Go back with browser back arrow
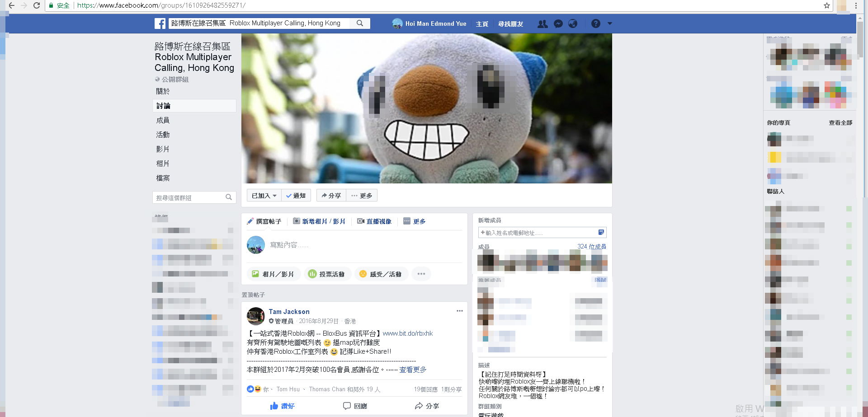Screen dimensions: 868x417 pos(11,5)
